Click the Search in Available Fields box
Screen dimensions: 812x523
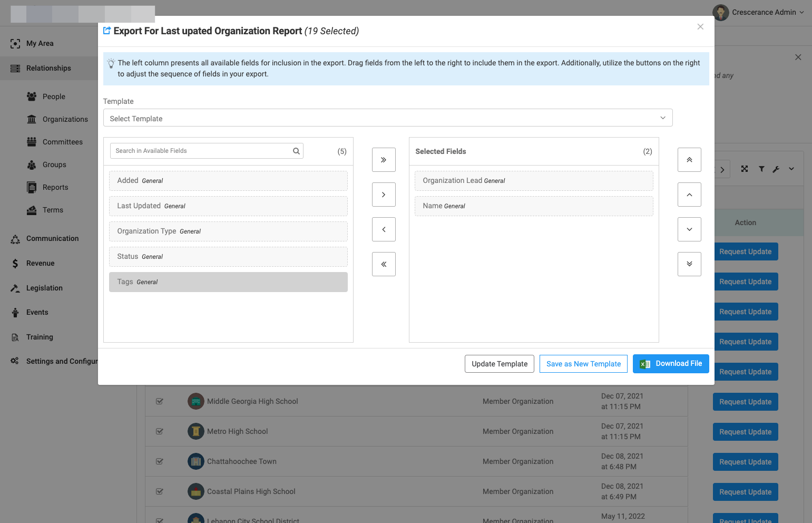tap(207, 151)
